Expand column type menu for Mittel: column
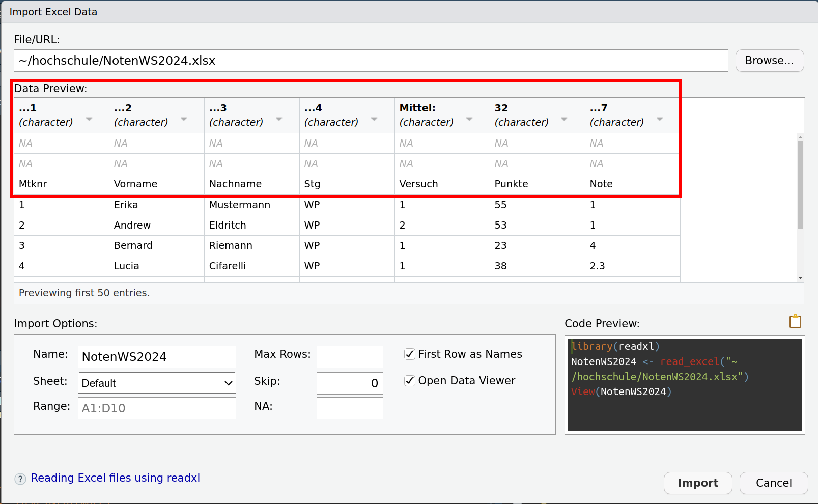This screenshot has height=504, width=818. 469,119
